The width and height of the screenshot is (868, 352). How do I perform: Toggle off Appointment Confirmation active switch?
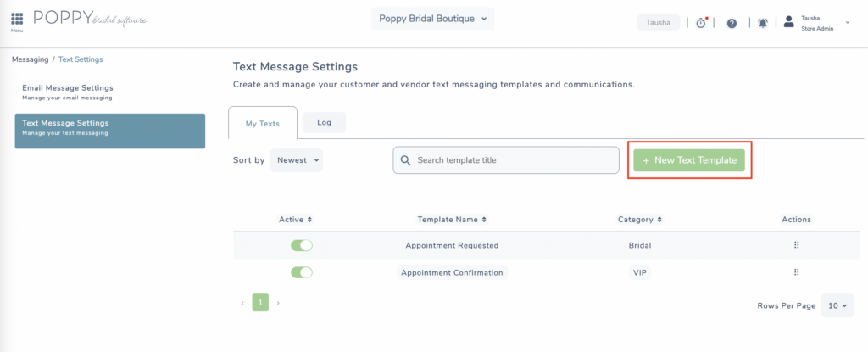click(x=302, y=272)
